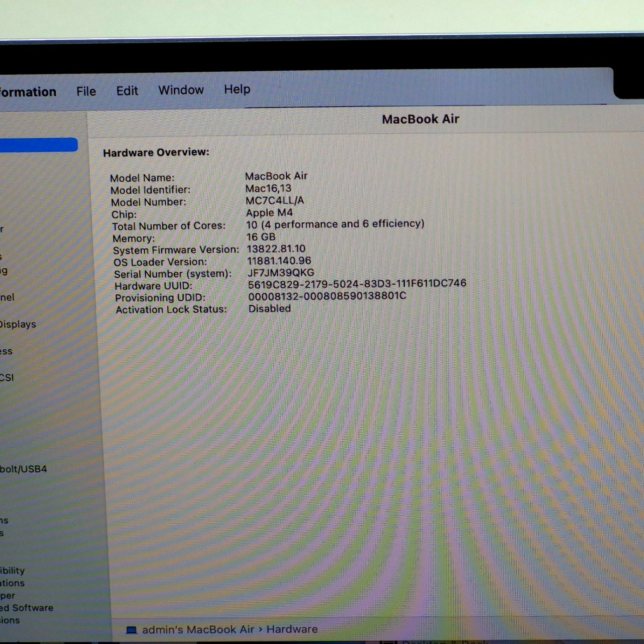Click the UUID value starting "5619C829"
The width and height of the screenshot is (644, 644).
pos(357,283)
